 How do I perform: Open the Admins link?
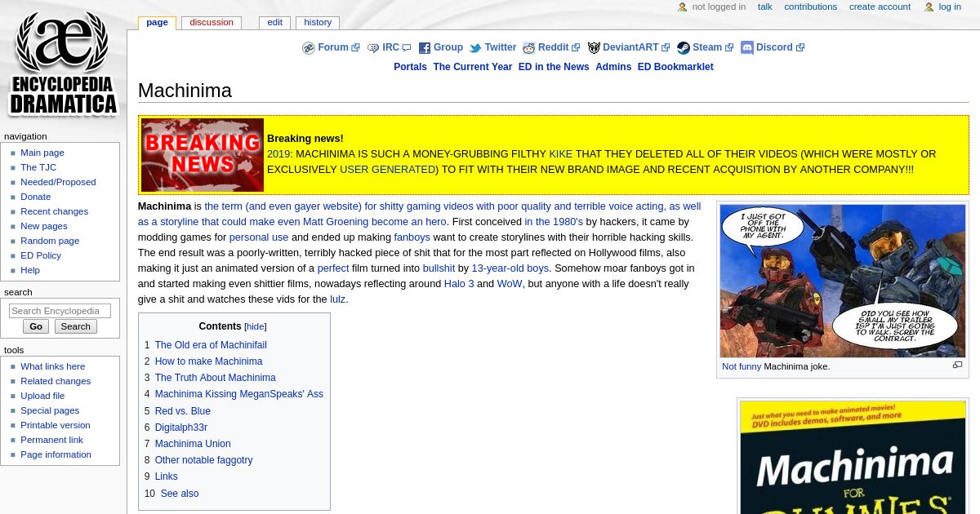point(613,67)
